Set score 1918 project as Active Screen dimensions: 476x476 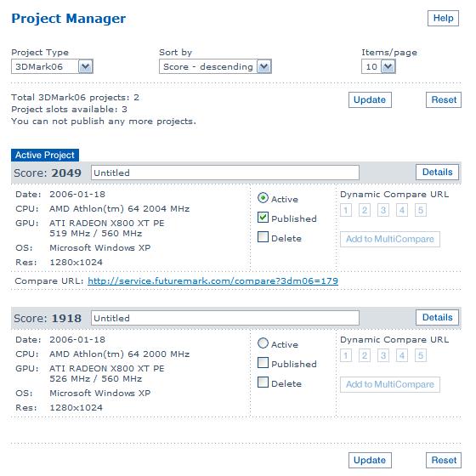coord(263,343)
